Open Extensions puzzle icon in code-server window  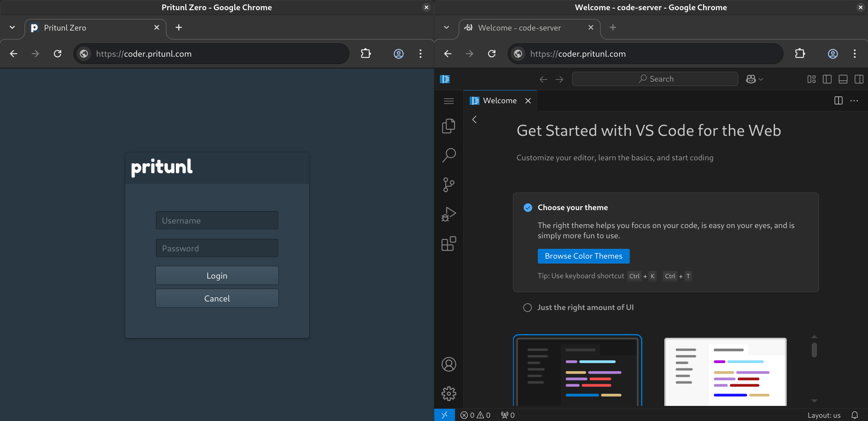coord(800,53)
